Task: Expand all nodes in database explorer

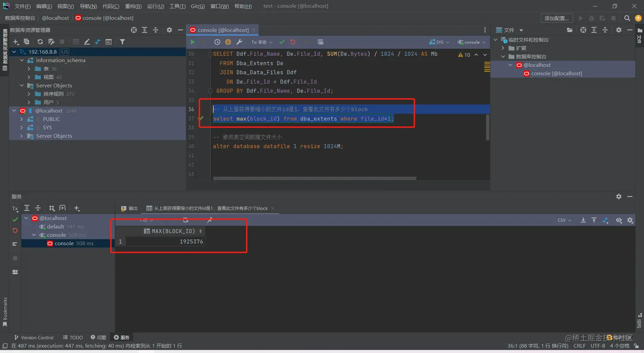Action: 145,30
